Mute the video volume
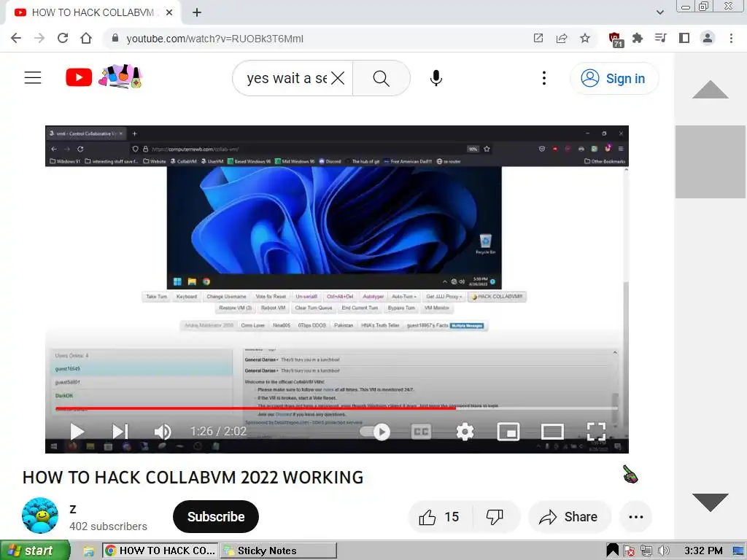The image size is (747, 560). 163,432
